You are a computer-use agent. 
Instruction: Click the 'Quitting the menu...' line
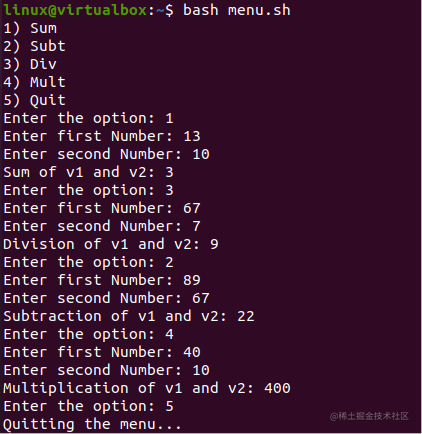click(x=92, y=424)
